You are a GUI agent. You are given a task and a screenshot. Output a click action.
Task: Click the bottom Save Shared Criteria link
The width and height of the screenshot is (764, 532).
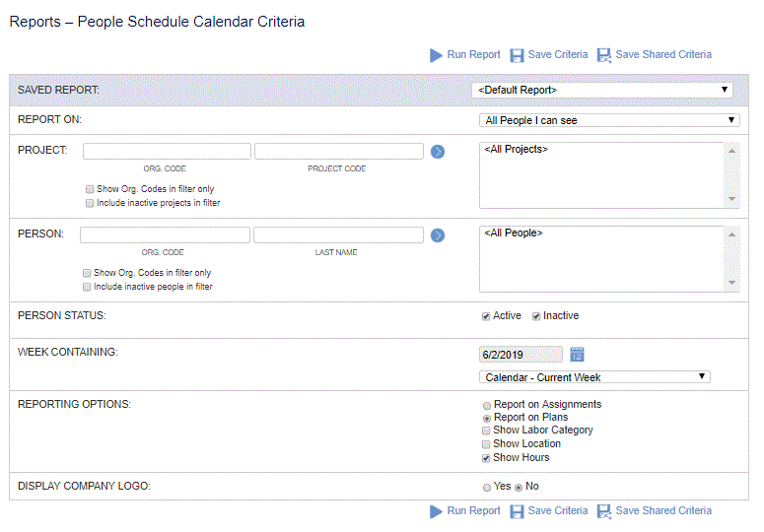pos(662,511)
